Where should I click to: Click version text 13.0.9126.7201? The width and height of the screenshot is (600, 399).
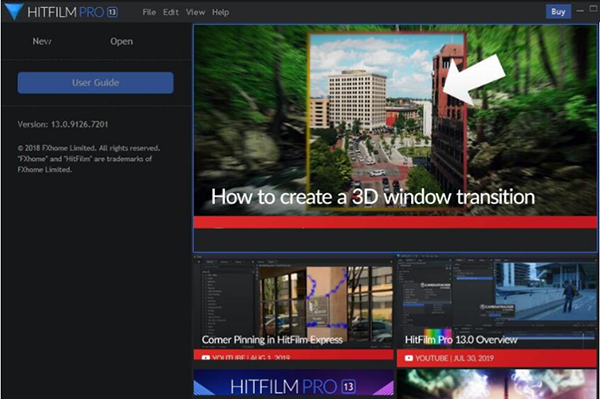pyautogui.click(x=80, y=124)
